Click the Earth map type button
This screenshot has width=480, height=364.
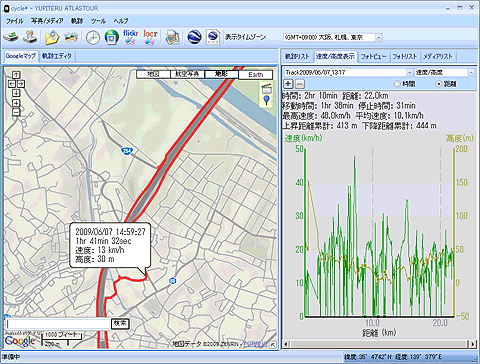coord(255,74)
